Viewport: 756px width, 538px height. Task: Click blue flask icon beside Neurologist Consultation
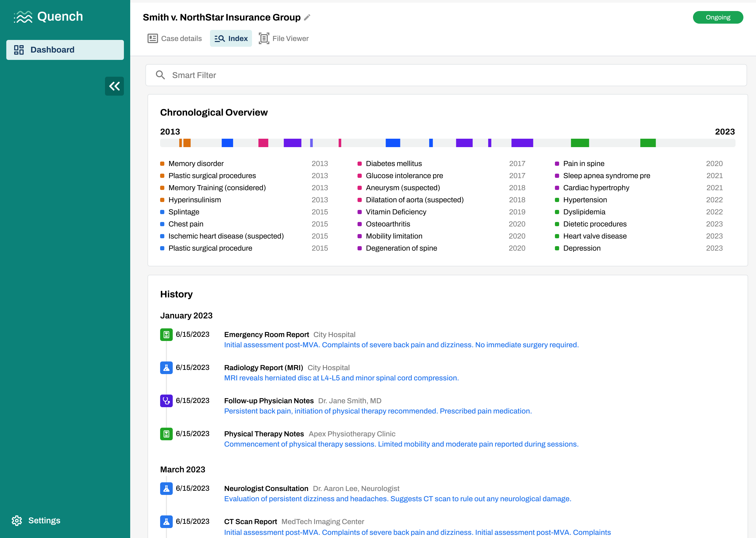pyautogui.click(x=166, y=488)
